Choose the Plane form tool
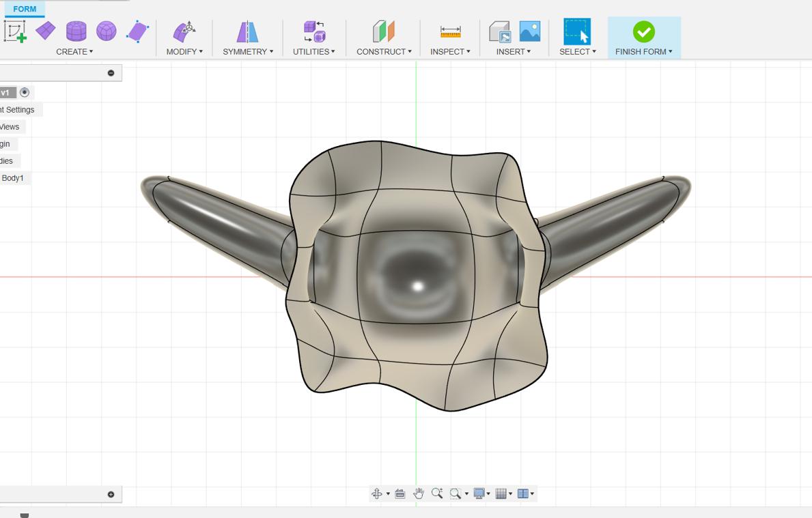The image size is (812, 518). (x=46, y=31)
